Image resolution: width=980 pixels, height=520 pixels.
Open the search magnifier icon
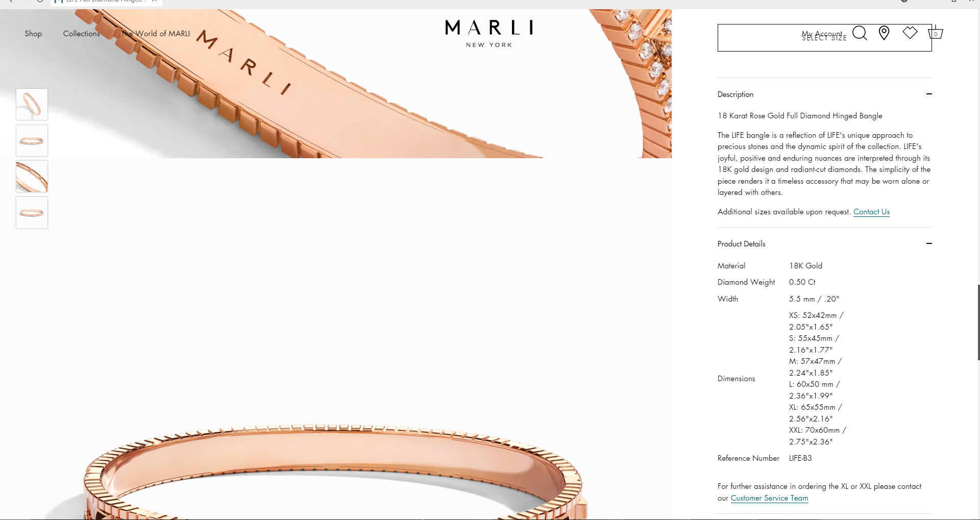860,33
